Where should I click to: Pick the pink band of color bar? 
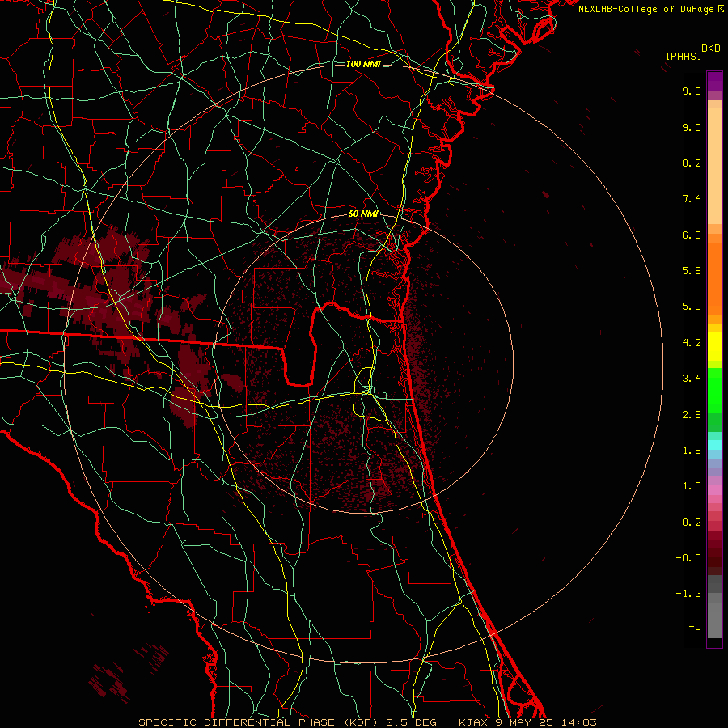pyautogui.click(x=714, y=490)
